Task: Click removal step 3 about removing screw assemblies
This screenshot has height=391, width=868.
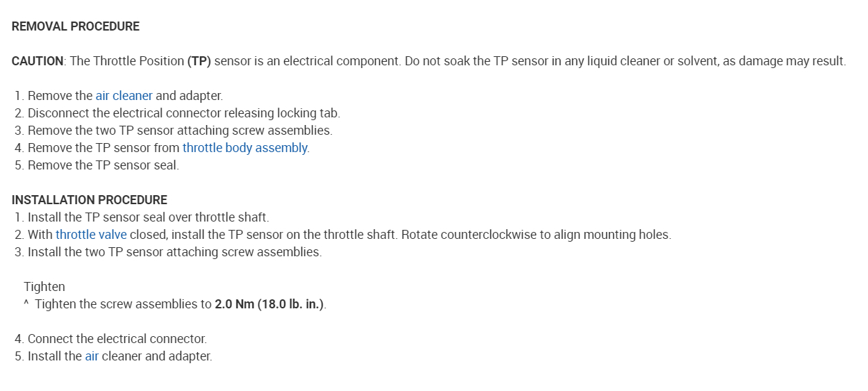Action: point(180,131)
